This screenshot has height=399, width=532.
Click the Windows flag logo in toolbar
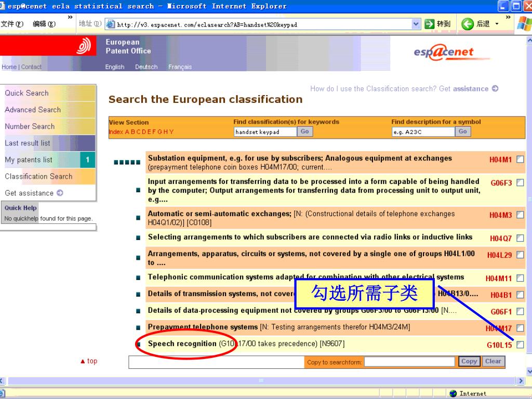[x=524, y=24]
